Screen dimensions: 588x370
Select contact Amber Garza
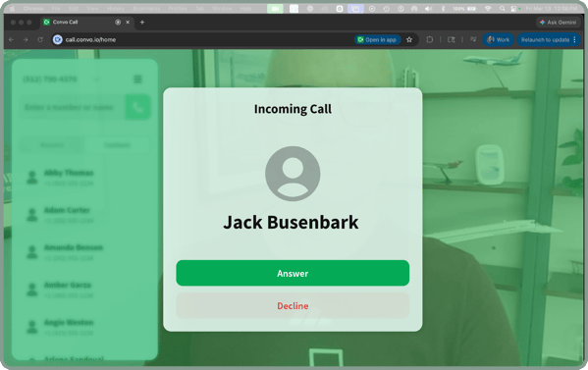pyautogui.click(x=84, y=290)
